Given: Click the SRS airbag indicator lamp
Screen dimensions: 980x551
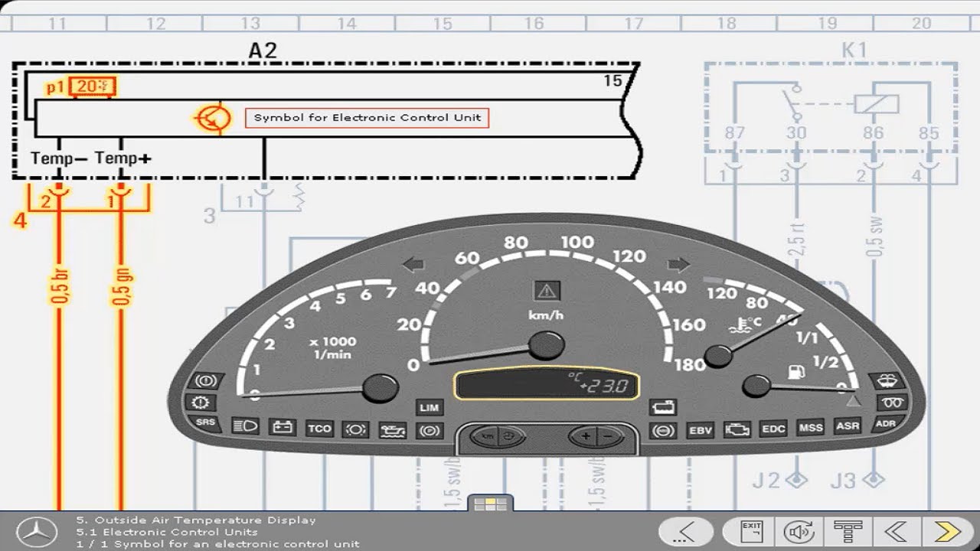Looking at the screenshot, I should 204,422.
